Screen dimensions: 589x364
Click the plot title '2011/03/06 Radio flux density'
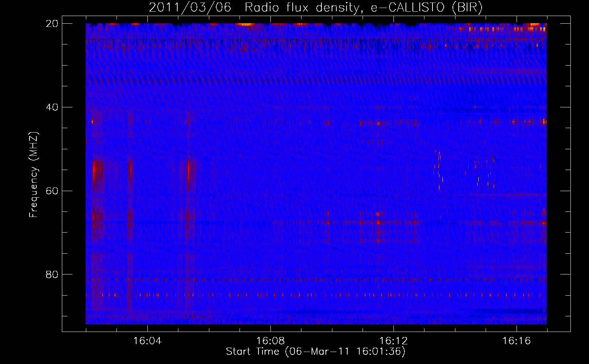click(x=316, y=8)
